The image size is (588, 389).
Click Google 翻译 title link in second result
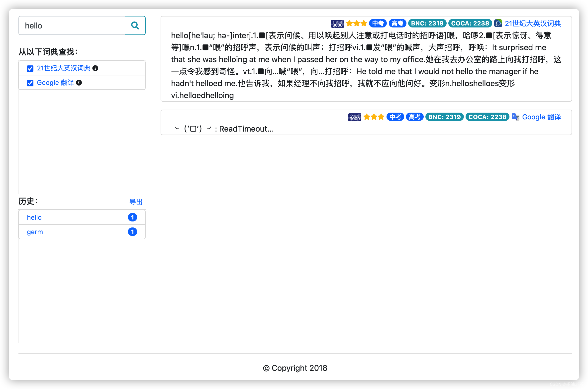tap(541, 117)
